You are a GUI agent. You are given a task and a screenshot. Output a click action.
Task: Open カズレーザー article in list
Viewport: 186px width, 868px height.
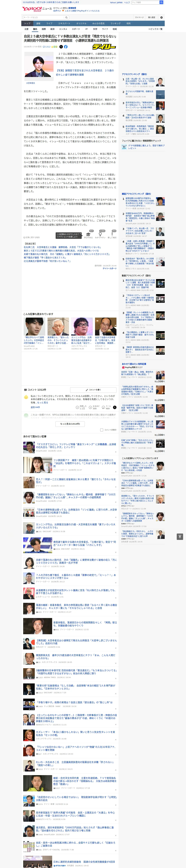[x=76, y=734]
